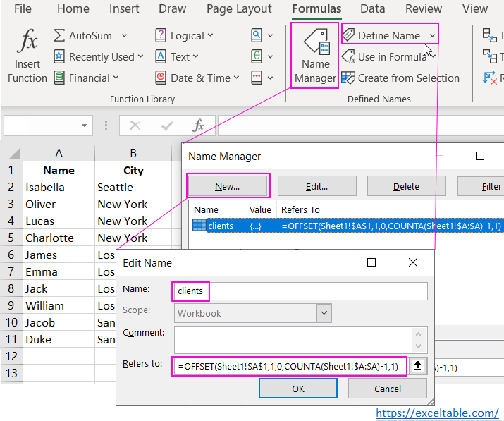Click the Select All corner triangle
This screenshot has width=504, height=421.
pyautogui.click(x=15, y=153)
